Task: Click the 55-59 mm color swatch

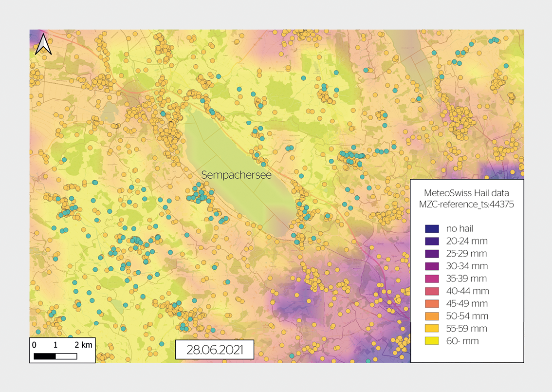Action: tap(432, 329)
